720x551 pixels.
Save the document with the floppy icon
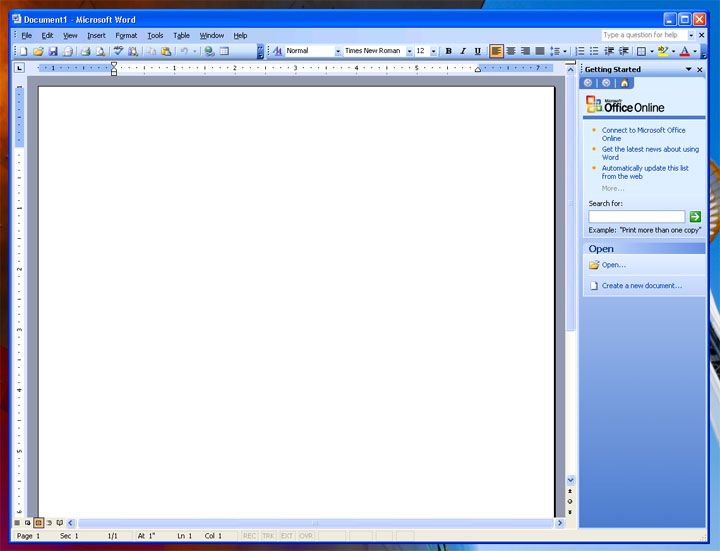click(x=53, y=51)
